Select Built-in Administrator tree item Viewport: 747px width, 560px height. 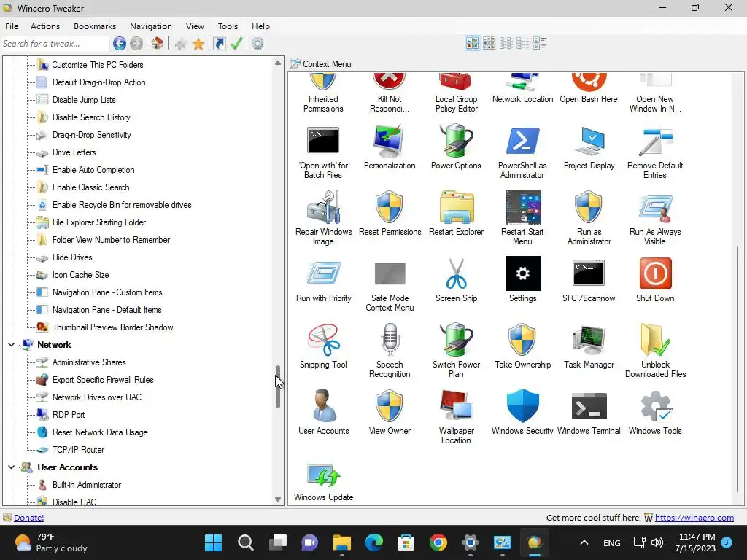click(x=86, y=485)
